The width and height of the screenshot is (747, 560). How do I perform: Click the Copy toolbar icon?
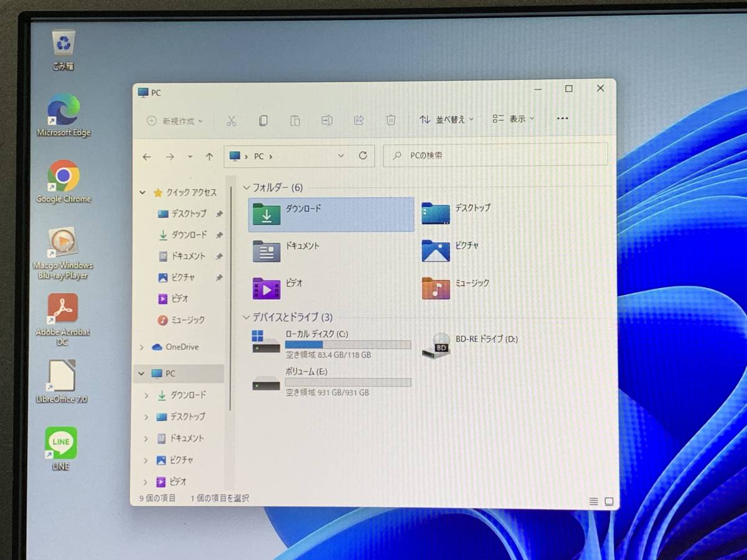click(263, 121)
